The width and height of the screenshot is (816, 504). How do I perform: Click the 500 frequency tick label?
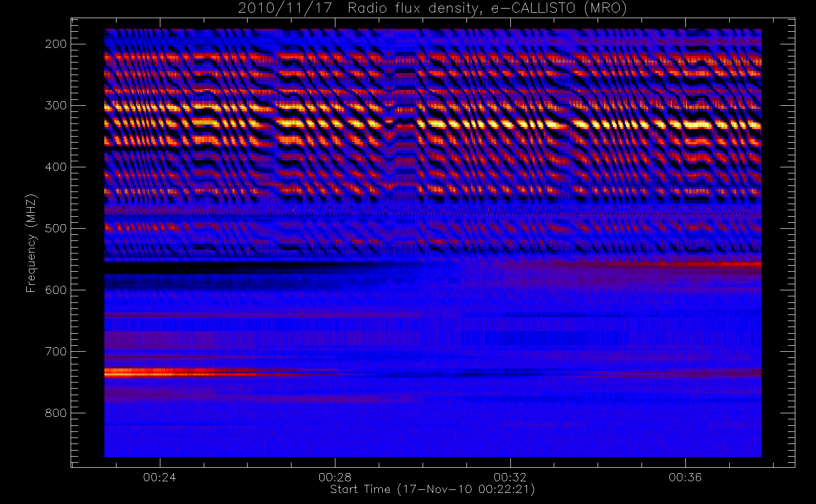pyautogui.click(x=56, y=228)
